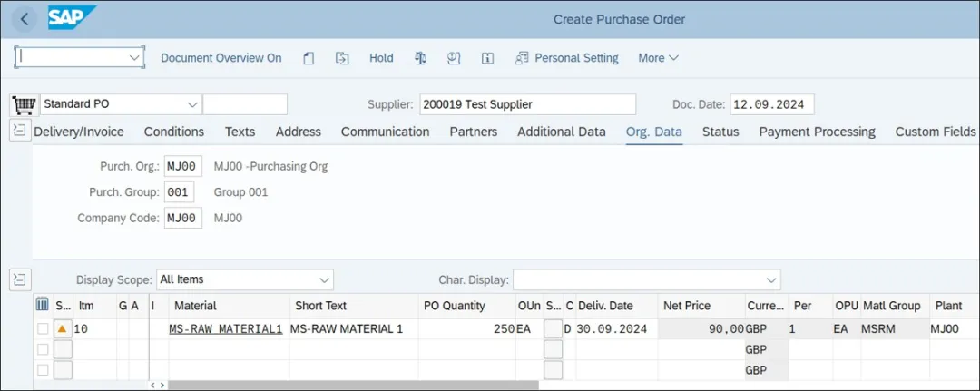Click the shopping cart icon
The width and height of the screenshot is (980, 391).
[x=23, y=105]
